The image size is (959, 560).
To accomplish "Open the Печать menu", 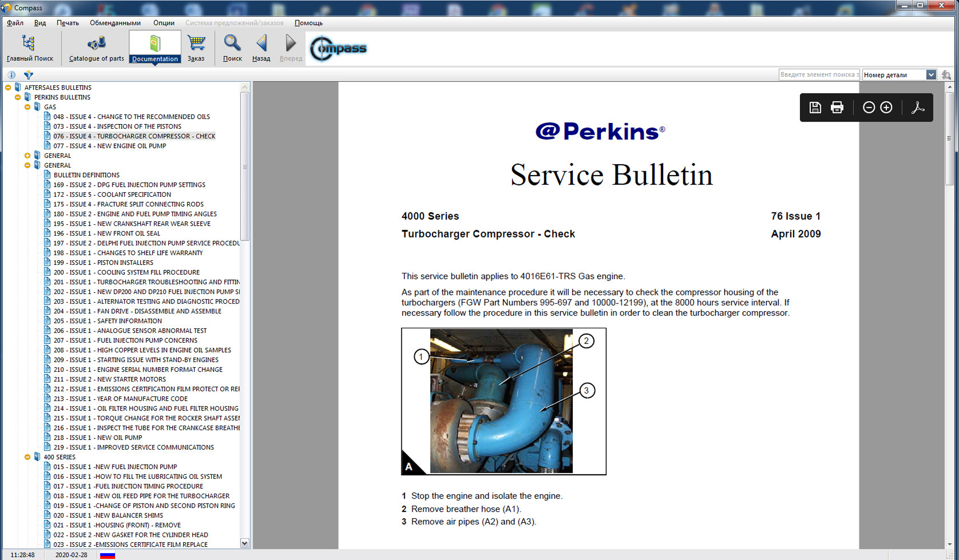I will pyautogui.click(x=67, y=23).
